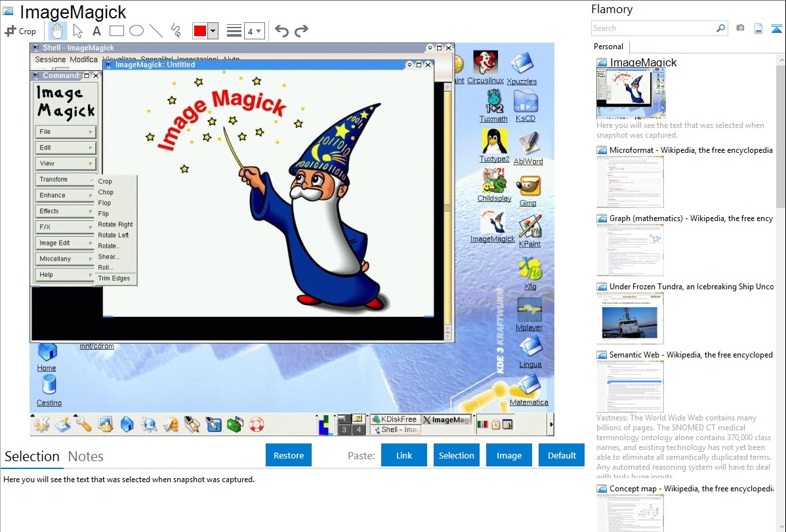Screen dimensions: 786x532
Task: Choose the arrow pointer tool
Action: tap(77, 31)
